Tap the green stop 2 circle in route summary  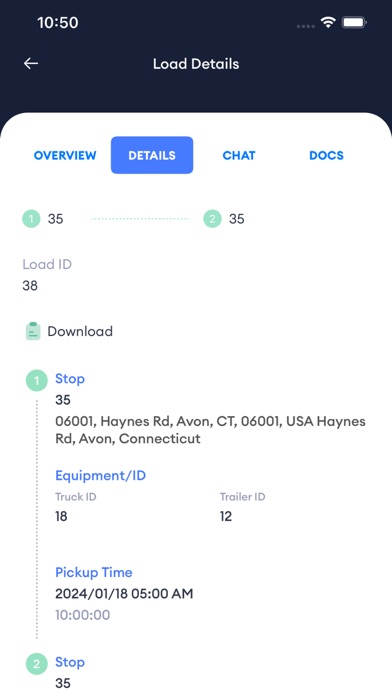coord(212,219)
